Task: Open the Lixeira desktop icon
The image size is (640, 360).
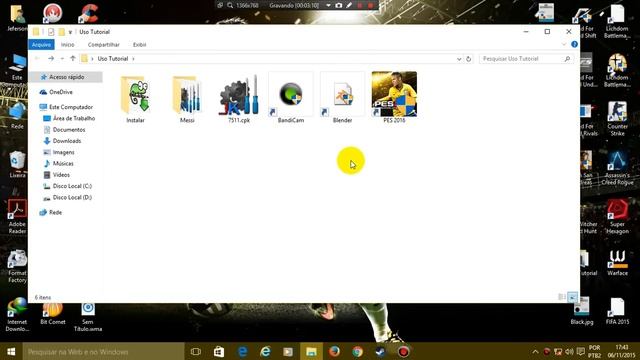Action: [17, 164]
